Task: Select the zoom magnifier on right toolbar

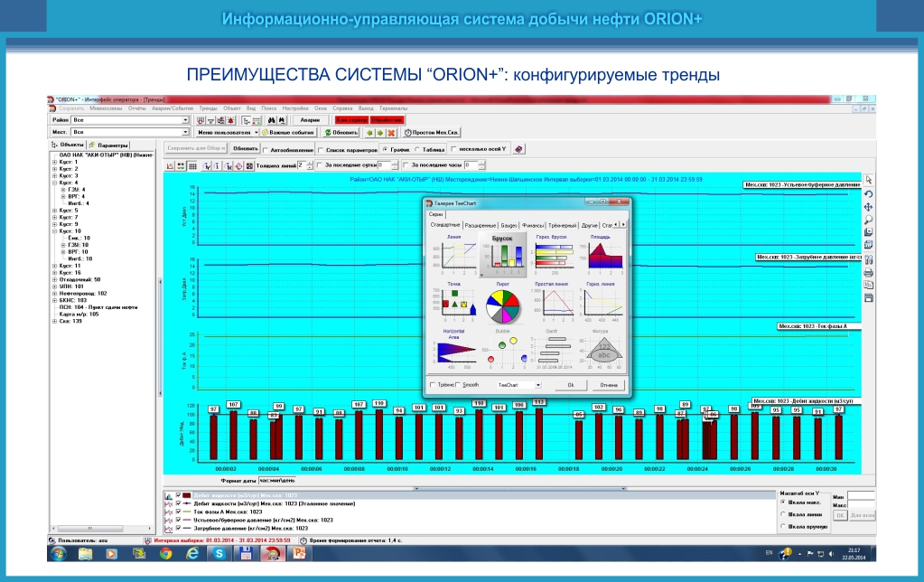Action: [x=869, y=220]
